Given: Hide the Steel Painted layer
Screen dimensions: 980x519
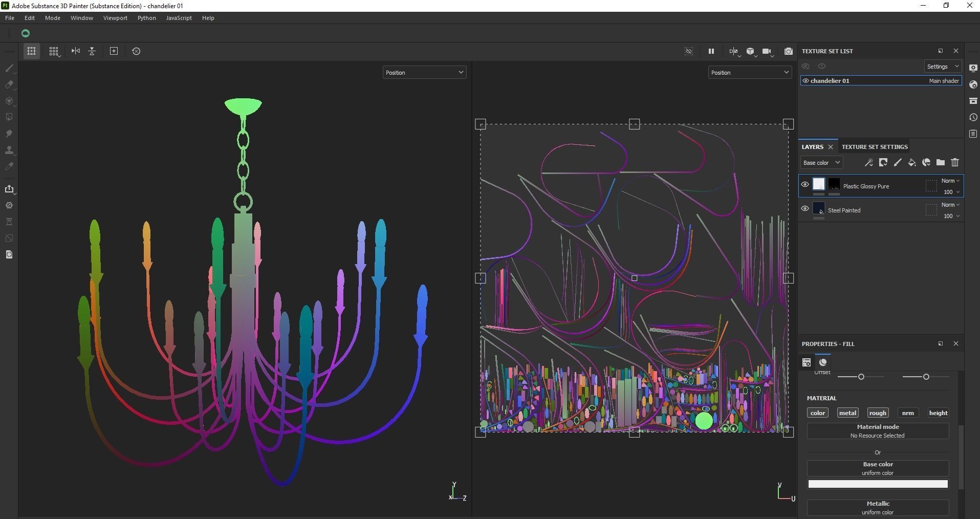Looking at the screenshot, I should pos(805,209).
